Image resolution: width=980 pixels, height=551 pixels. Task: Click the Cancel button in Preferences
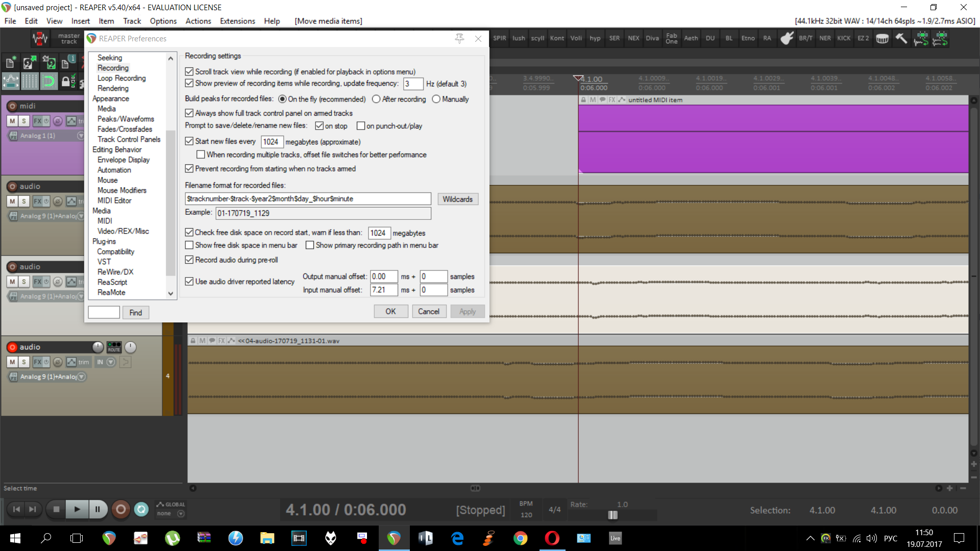[429, 311]
